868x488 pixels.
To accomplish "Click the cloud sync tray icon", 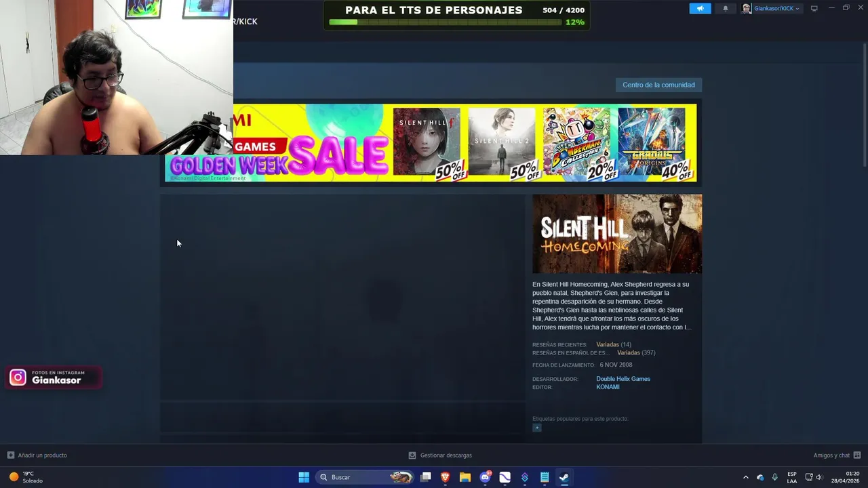I will point(760,477).
